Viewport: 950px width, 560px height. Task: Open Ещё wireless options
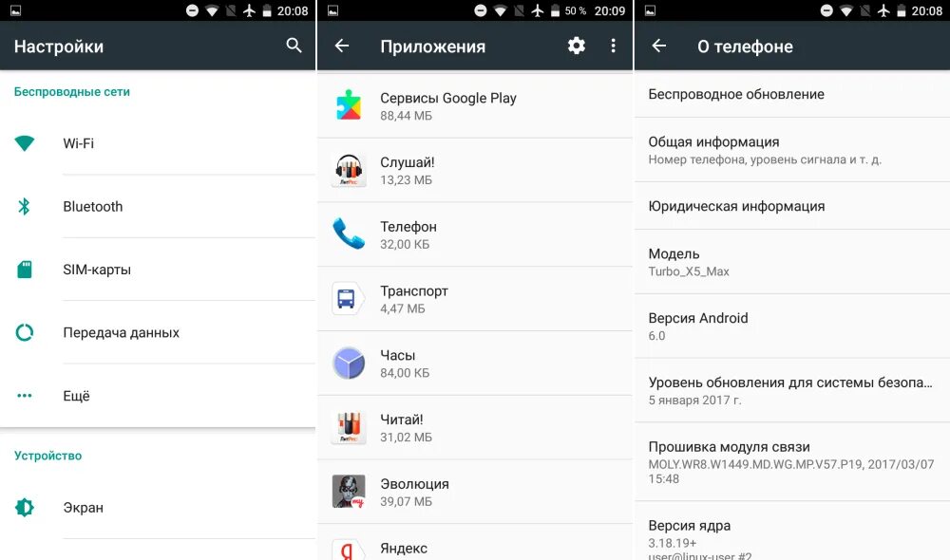[x=158, y=396]
